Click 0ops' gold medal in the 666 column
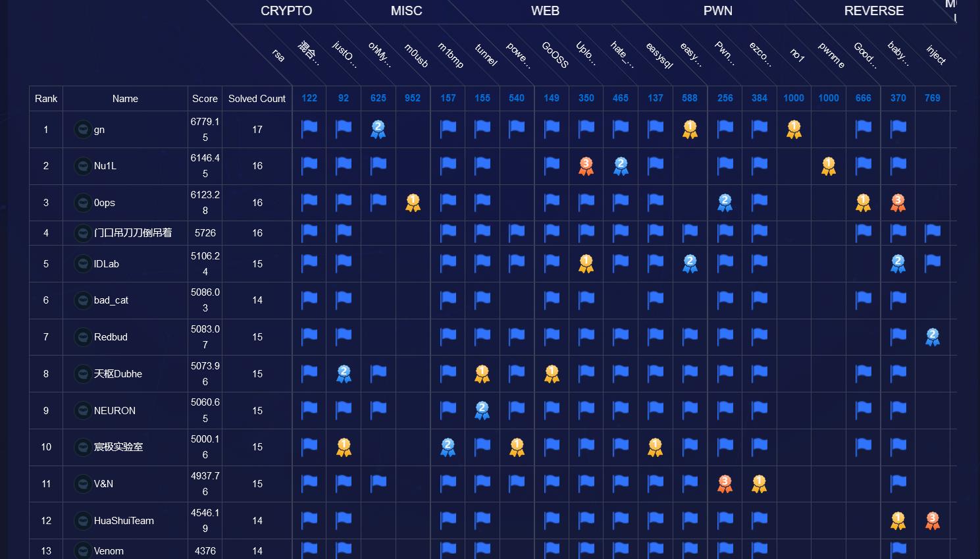980x559 pixels. coord(863,203)
